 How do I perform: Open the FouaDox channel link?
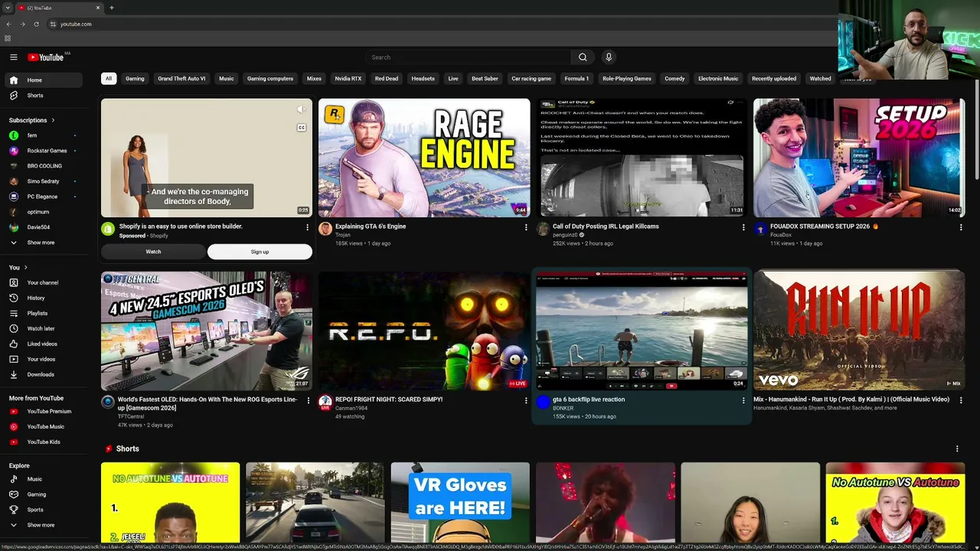point(781,235)
